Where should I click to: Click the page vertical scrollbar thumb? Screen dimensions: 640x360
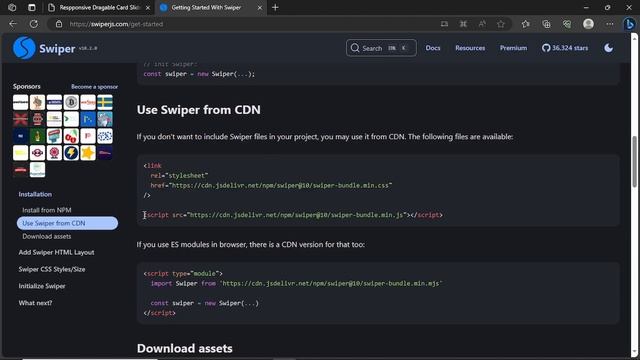[634, 161]
